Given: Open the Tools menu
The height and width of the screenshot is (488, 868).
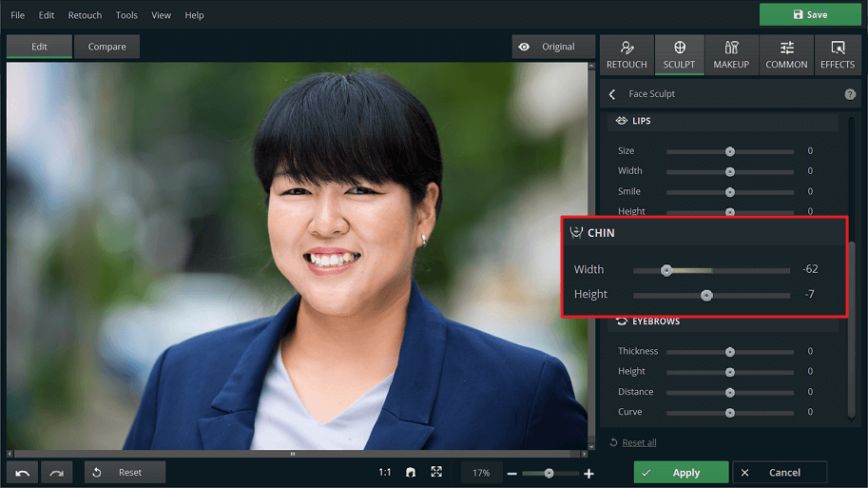Looking at the screenshot, I should [x=126, y=15].
